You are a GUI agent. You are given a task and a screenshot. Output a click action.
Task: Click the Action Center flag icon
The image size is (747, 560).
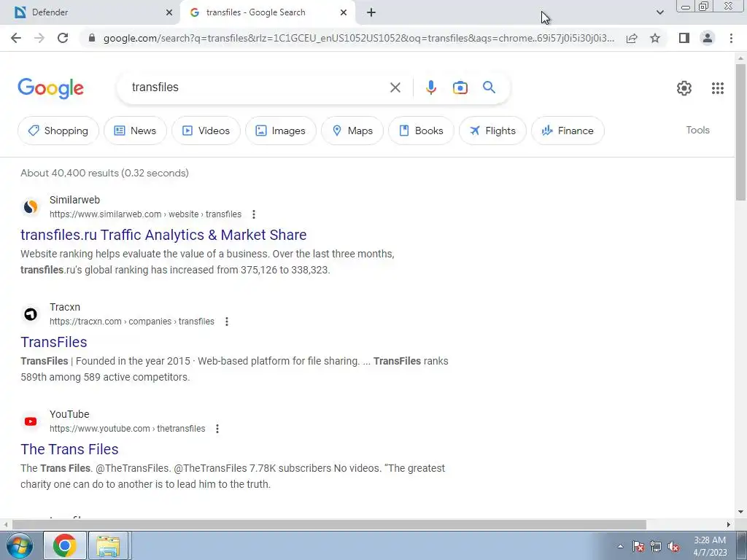coord(638,546)
